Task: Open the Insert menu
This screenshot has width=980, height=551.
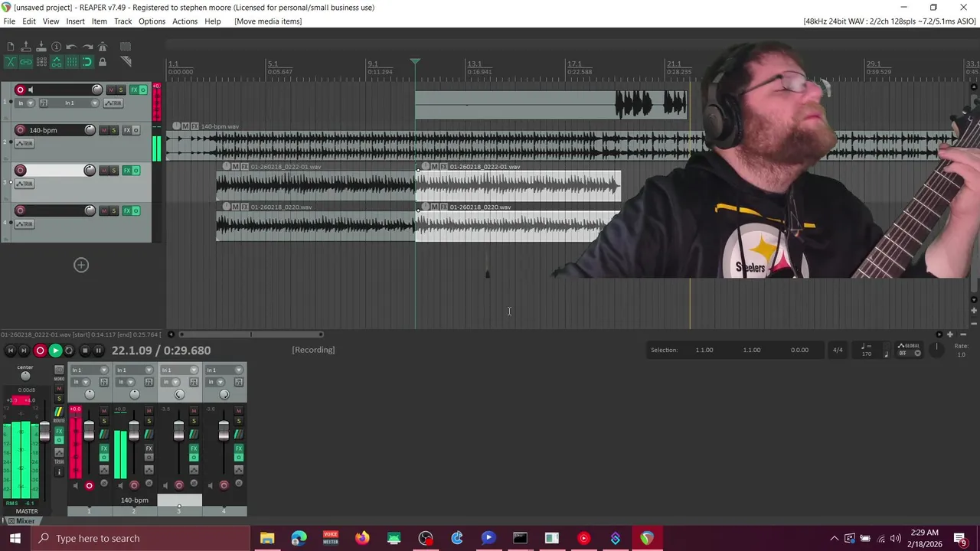Action: 75,21
